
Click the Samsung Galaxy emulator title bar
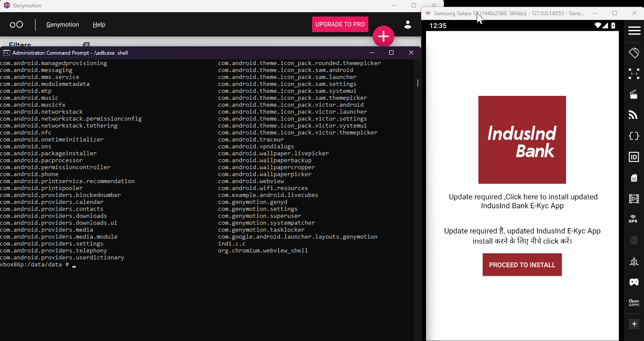(509, 13)
